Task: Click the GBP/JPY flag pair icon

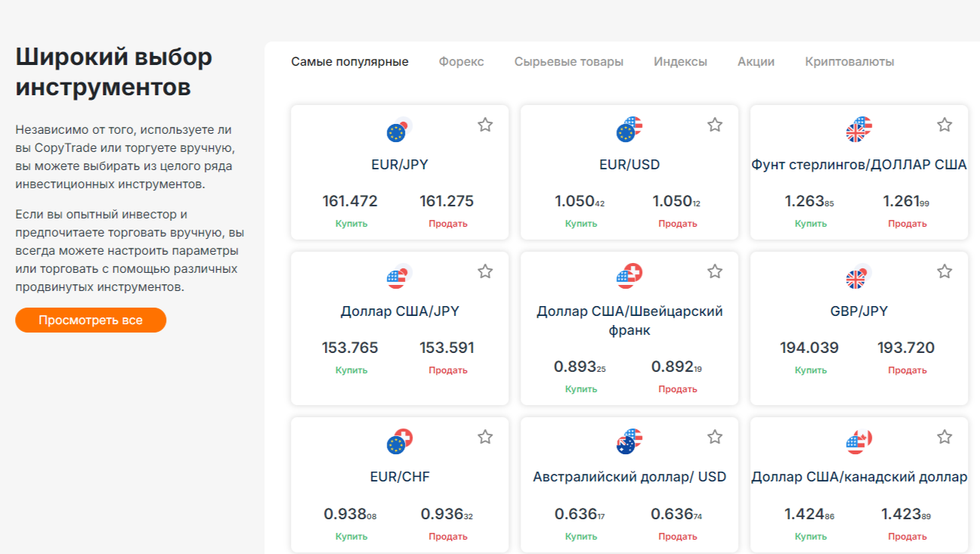Action: 859,277
